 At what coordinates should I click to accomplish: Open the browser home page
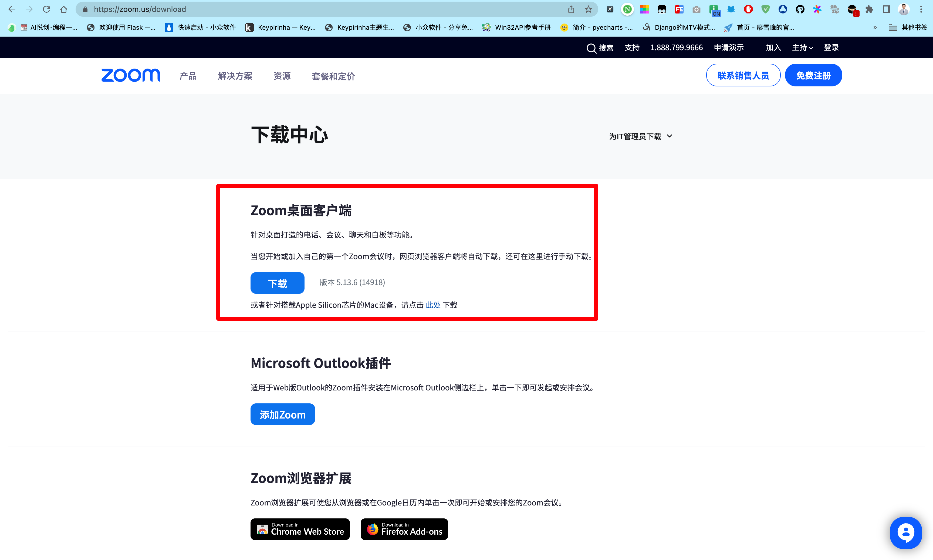coord(64,9)
